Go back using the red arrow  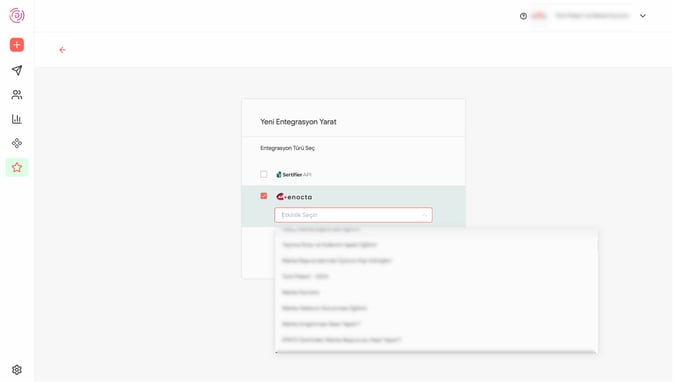click(63, 50)
